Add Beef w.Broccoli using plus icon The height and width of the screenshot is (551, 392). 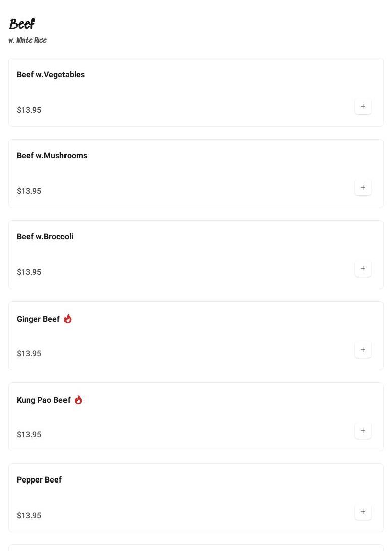[363, 268]
